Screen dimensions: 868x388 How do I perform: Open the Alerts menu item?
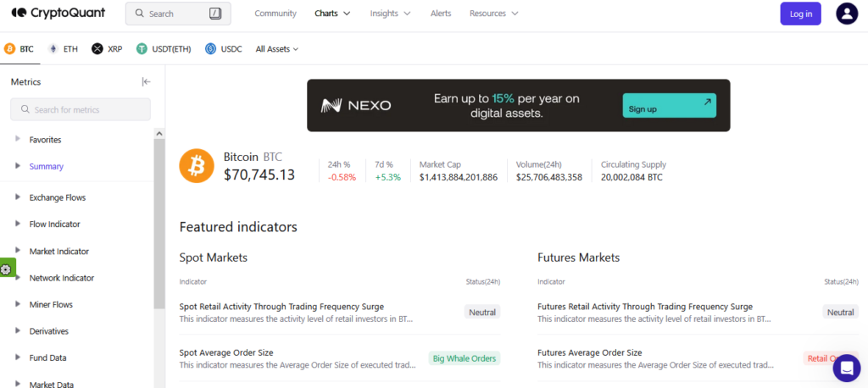pos(441,14)
